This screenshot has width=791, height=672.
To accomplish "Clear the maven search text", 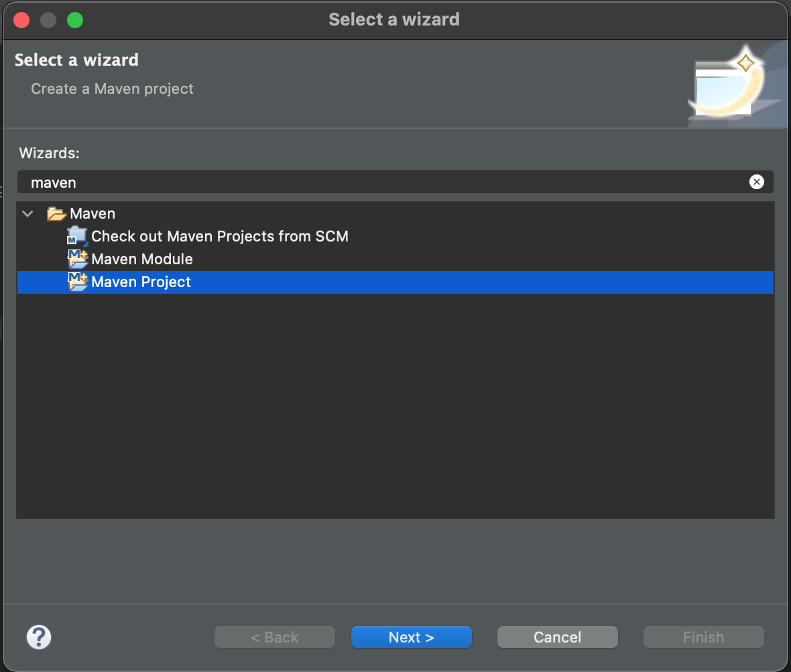I will pos(756,182).
